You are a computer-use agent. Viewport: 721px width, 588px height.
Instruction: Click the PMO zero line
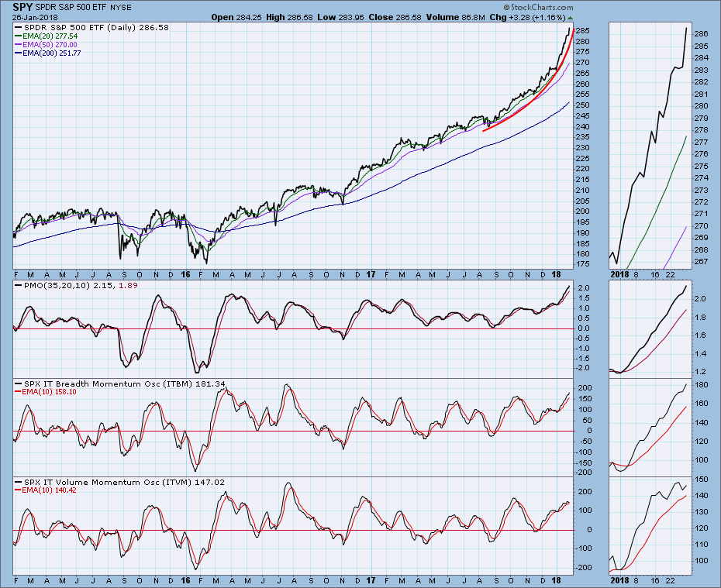(x=293, y=329)
